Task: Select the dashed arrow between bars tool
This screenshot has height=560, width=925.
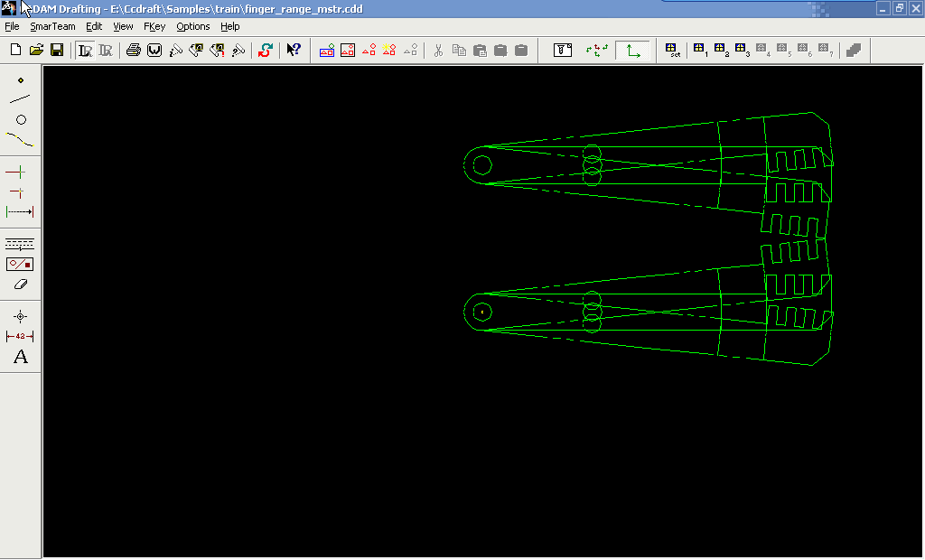Action: pyautogui.click(x=20, y=212)
